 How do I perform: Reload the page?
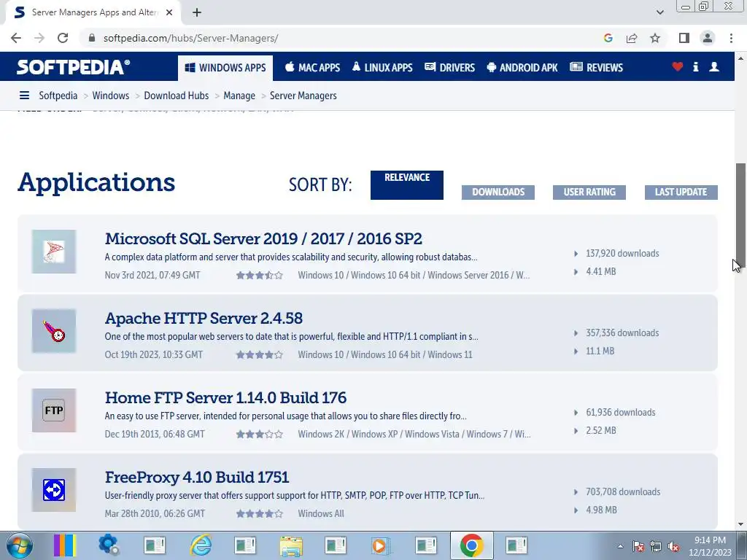[63, 38]
